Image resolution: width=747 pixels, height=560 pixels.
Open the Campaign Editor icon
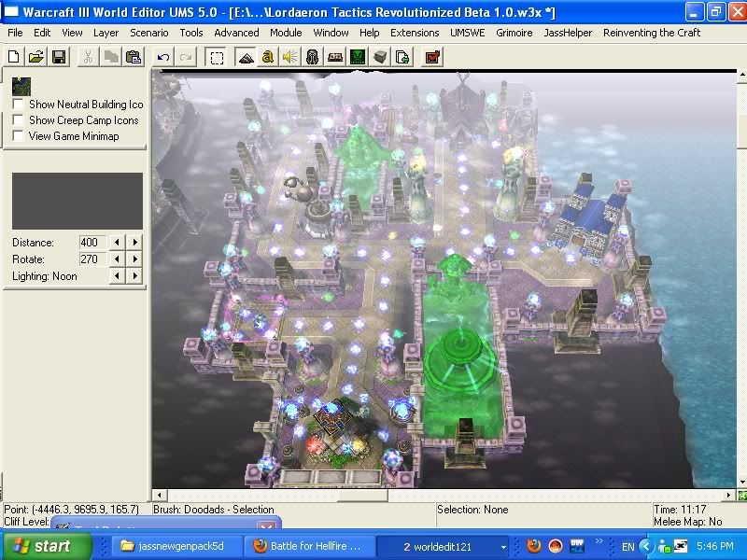[335, 57]
